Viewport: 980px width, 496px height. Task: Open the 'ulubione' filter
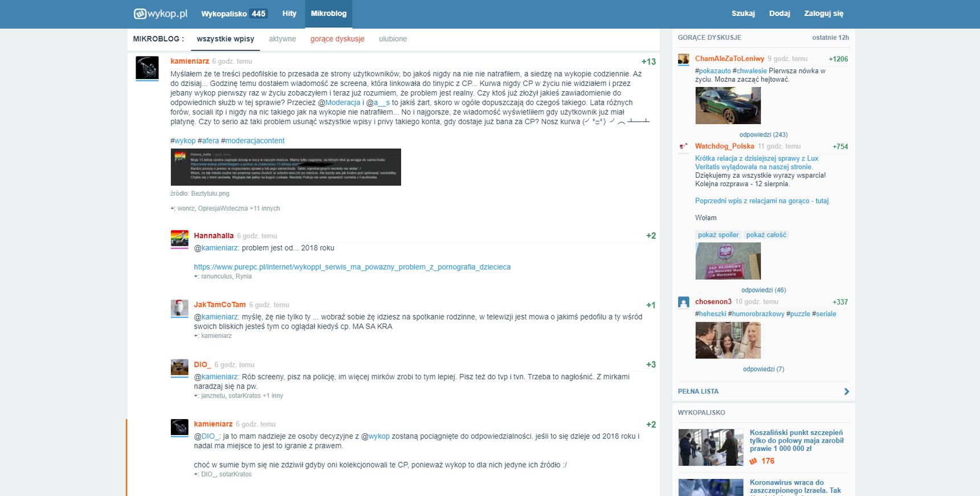coord(393,39)
